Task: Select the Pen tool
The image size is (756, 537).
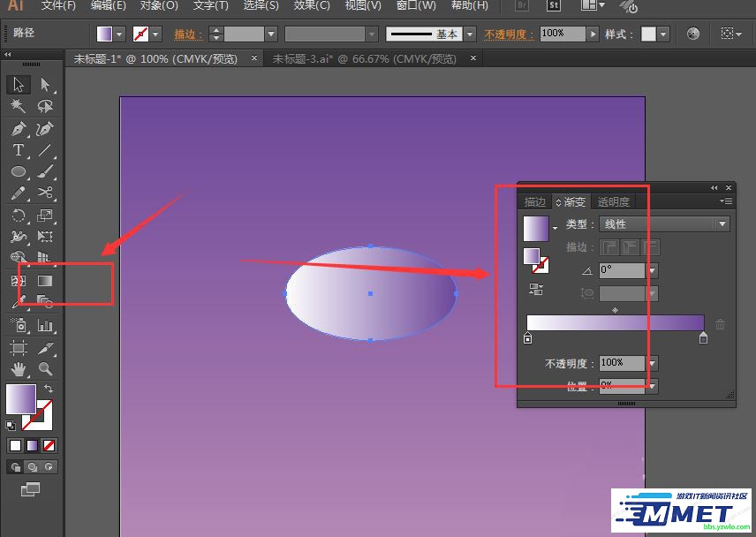Action: (x=19, y=129)
